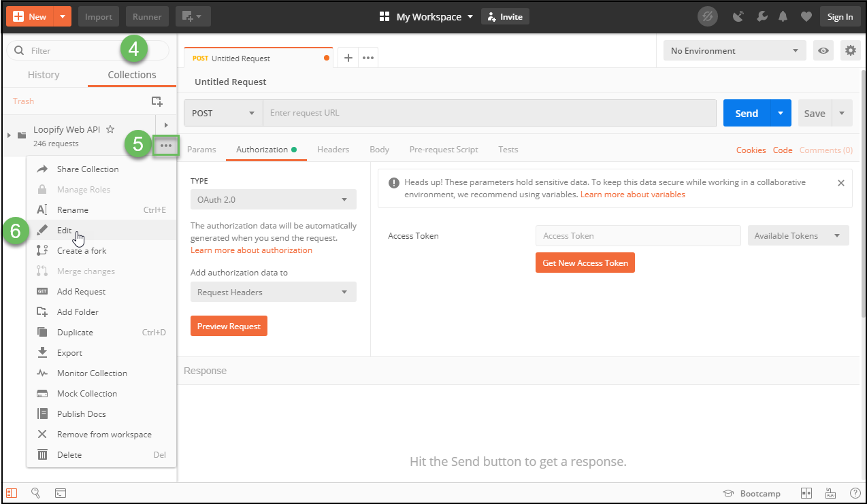Click the New button
This screenshot has width=867, height=504.
pyautogui.click(x=30, y=16)
